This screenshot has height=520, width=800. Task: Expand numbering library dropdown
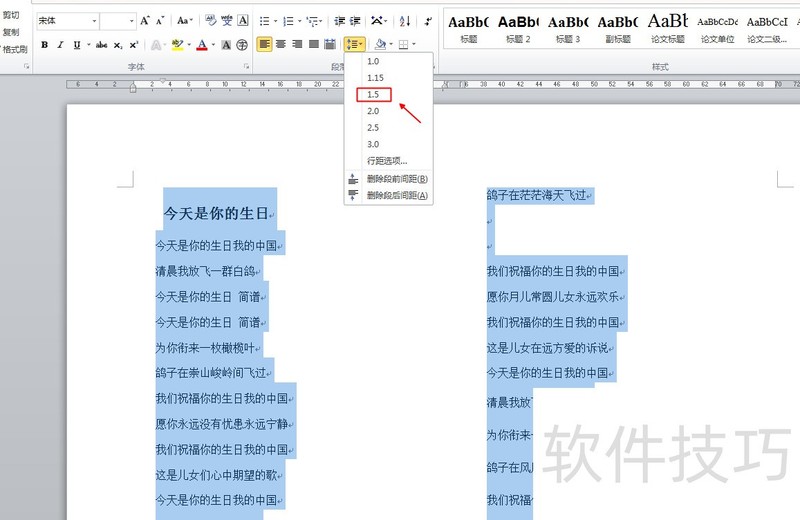(x=299, y=21)
